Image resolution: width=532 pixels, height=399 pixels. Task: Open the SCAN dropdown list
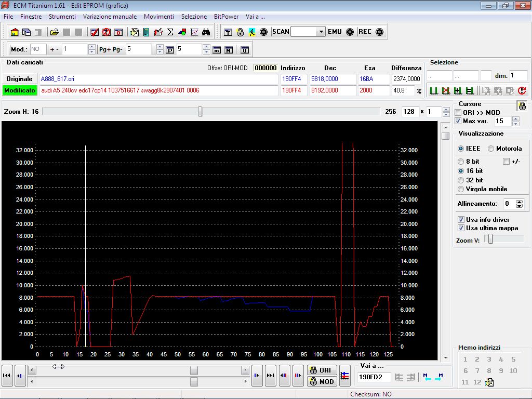pos(321,32)
